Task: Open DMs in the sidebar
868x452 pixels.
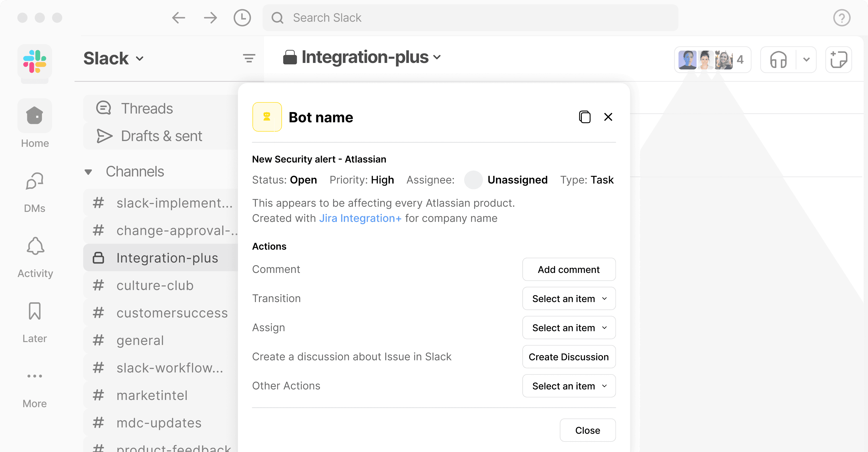Action: click(35, 192)
